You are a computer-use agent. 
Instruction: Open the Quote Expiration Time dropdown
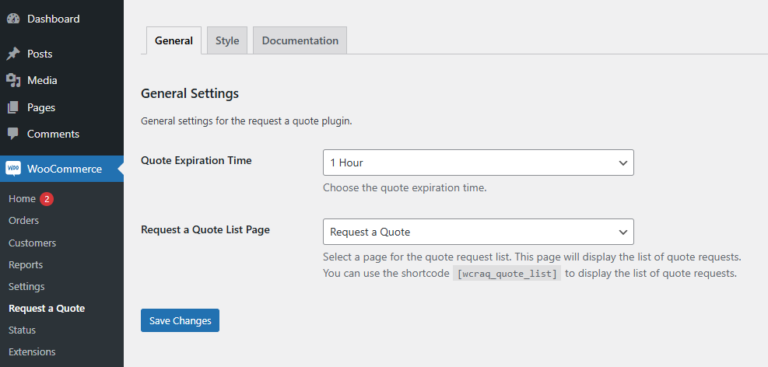(x=478, y=163)
